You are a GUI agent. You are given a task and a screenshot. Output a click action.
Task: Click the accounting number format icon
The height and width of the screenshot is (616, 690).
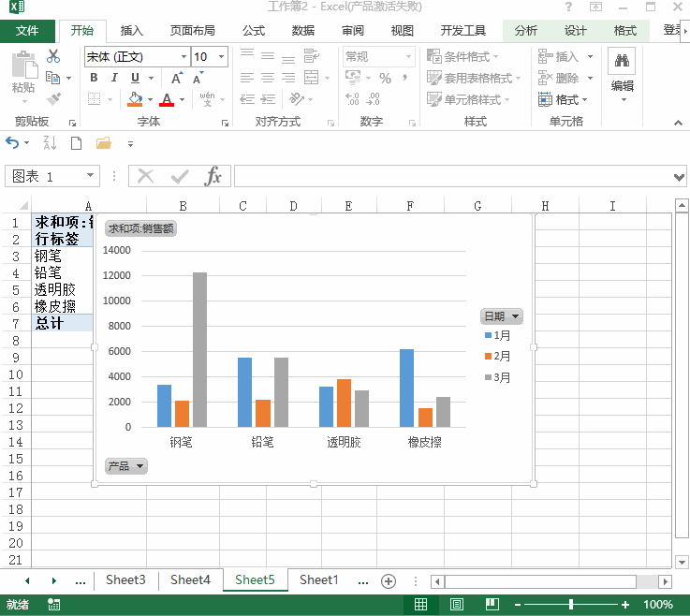(353, 78)
